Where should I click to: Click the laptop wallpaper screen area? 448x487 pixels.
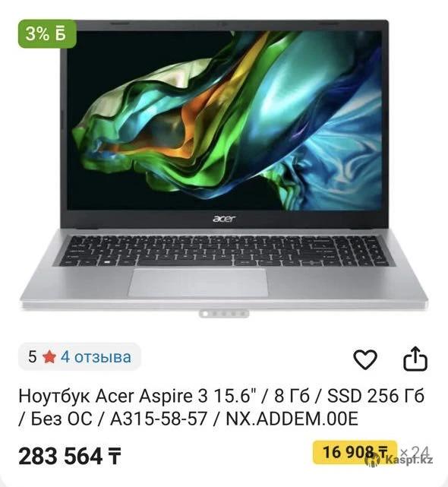pos(224,119)
